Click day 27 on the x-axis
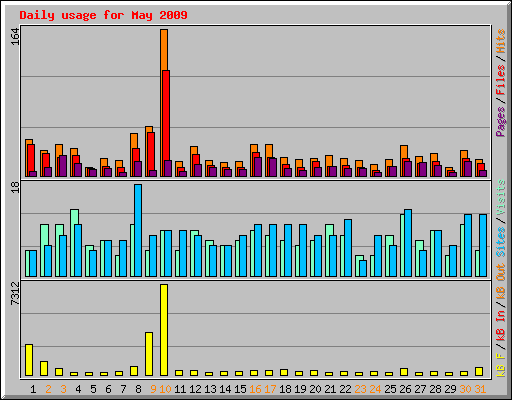The image size is (512, 400). (x=420, y=389)
